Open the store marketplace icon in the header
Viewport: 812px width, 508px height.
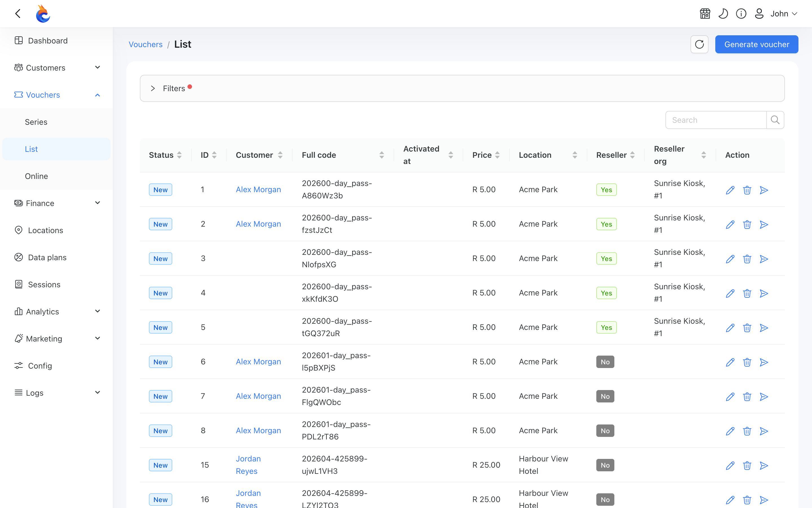point(705,14)
